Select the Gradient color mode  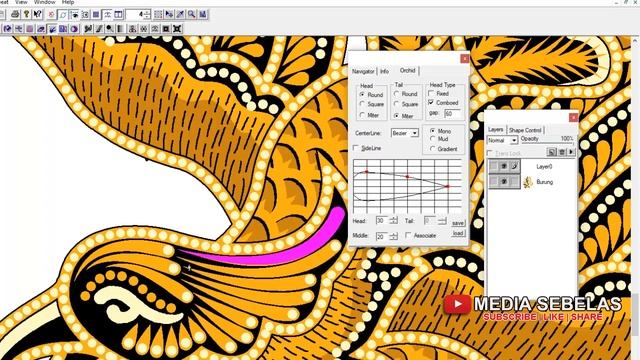pyautogui.click(x=433, y=149)
